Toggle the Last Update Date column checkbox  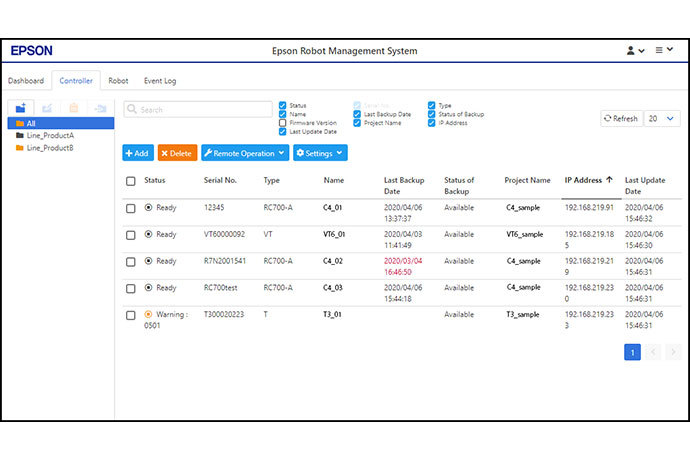(283, 132)
